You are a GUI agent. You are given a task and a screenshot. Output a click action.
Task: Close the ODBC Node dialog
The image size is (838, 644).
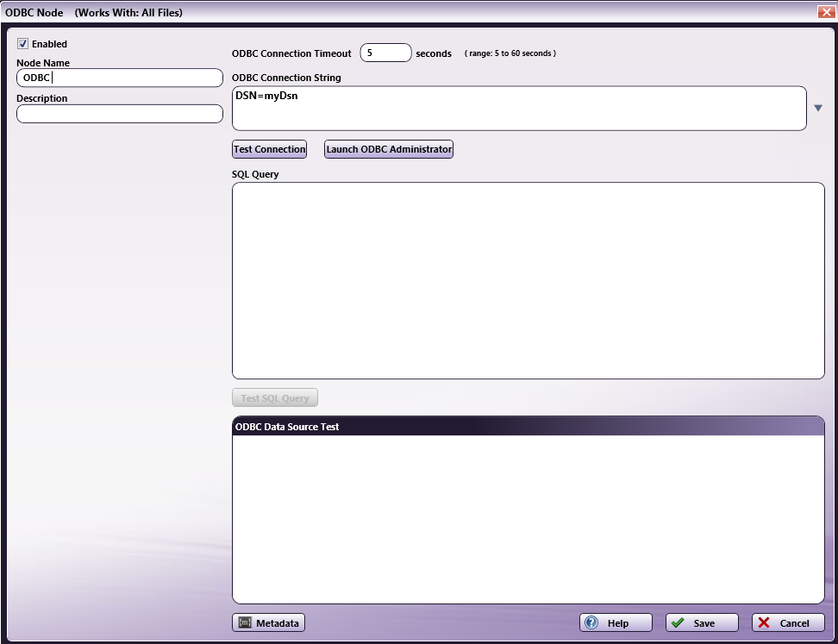pyautogui.click(x=827, y=11)
